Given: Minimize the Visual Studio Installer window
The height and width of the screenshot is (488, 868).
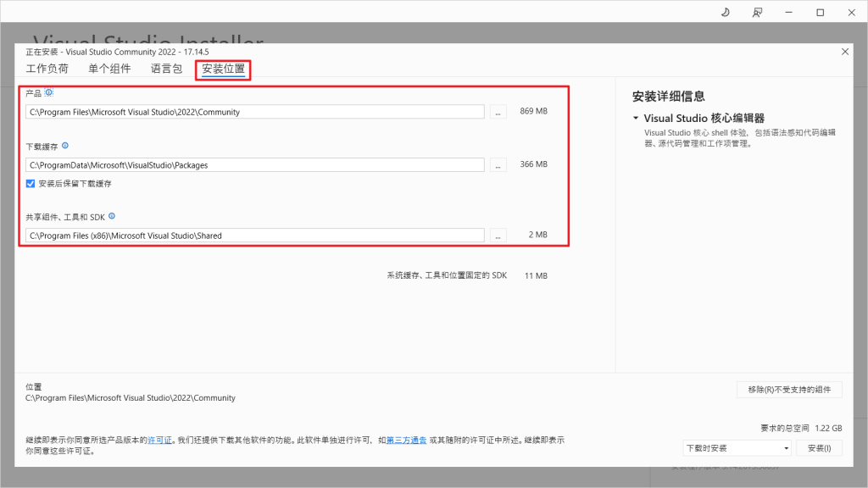Looking at the screenshot, I should pyautogui.click(x=789, y=12).
